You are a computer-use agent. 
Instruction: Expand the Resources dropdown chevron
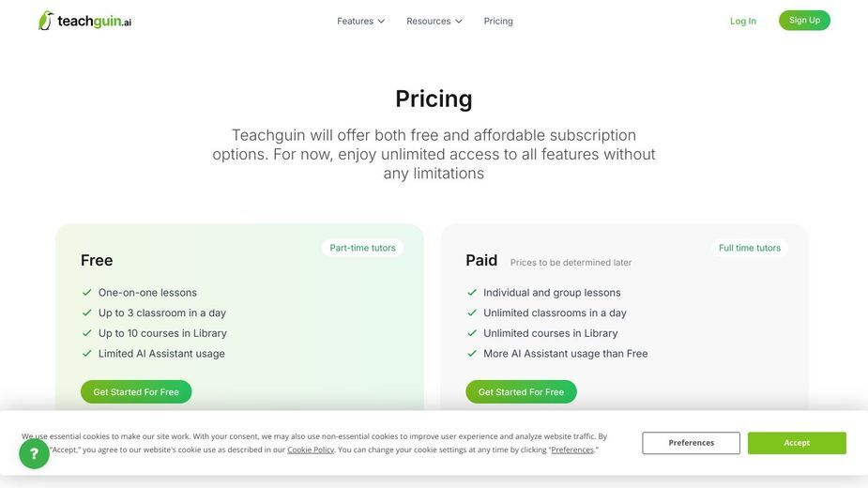[458, 21]
